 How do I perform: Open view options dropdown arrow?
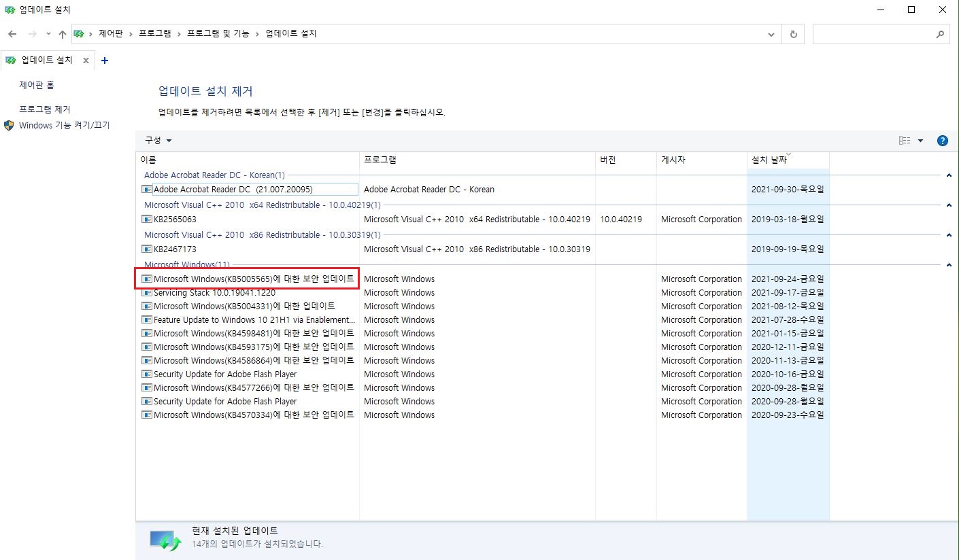920,141
